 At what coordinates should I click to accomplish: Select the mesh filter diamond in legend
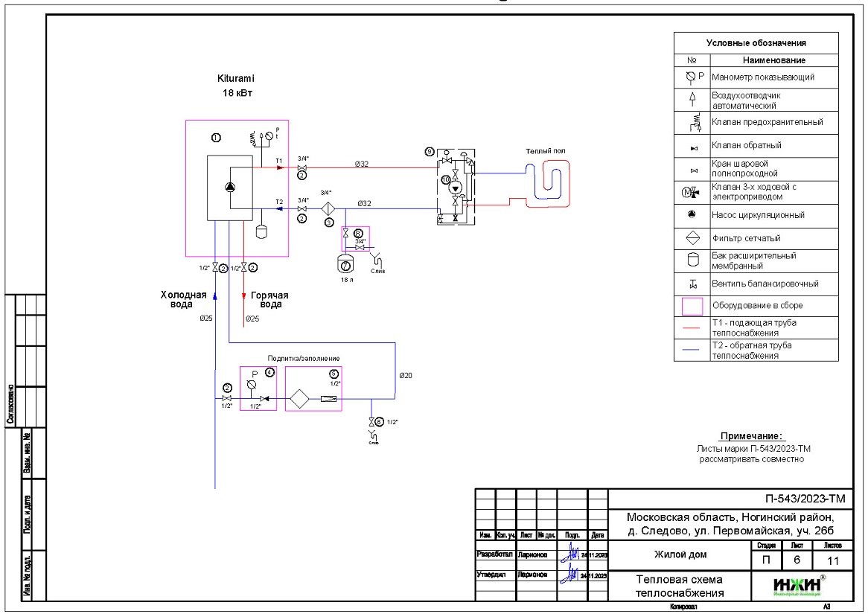692,238
